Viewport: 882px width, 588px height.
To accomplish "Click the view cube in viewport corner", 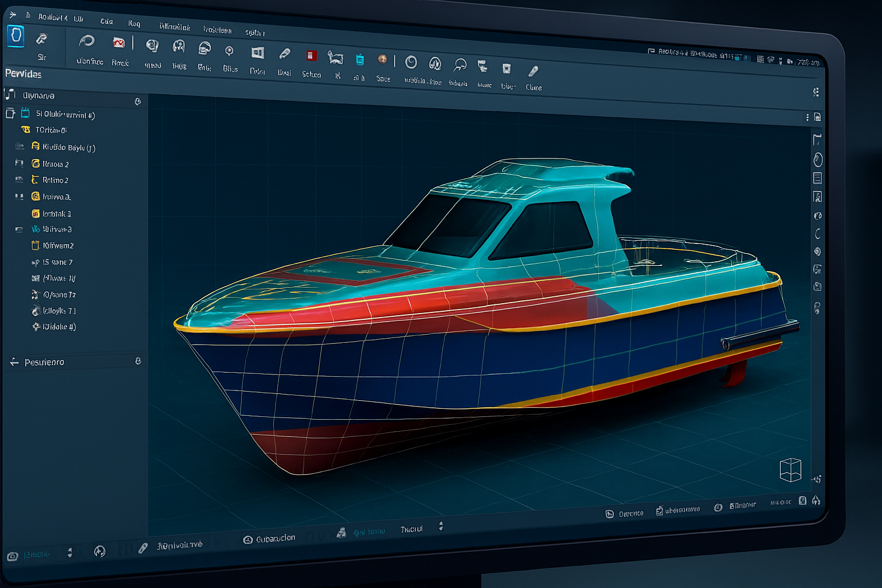I will point(790,470).
